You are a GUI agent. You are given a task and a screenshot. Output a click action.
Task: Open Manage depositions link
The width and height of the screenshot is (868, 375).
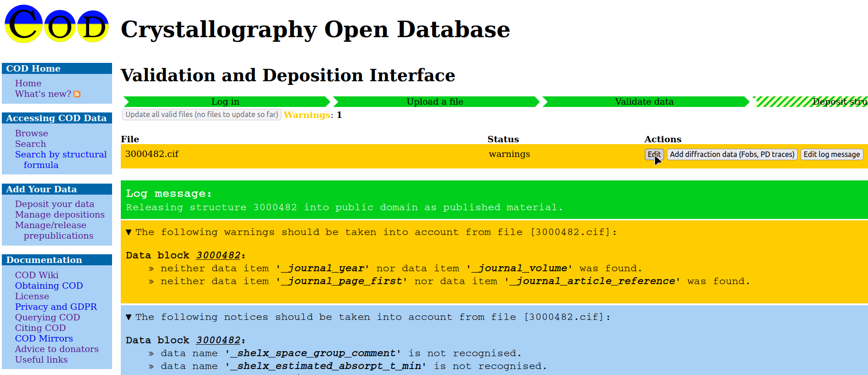[60, 214]
